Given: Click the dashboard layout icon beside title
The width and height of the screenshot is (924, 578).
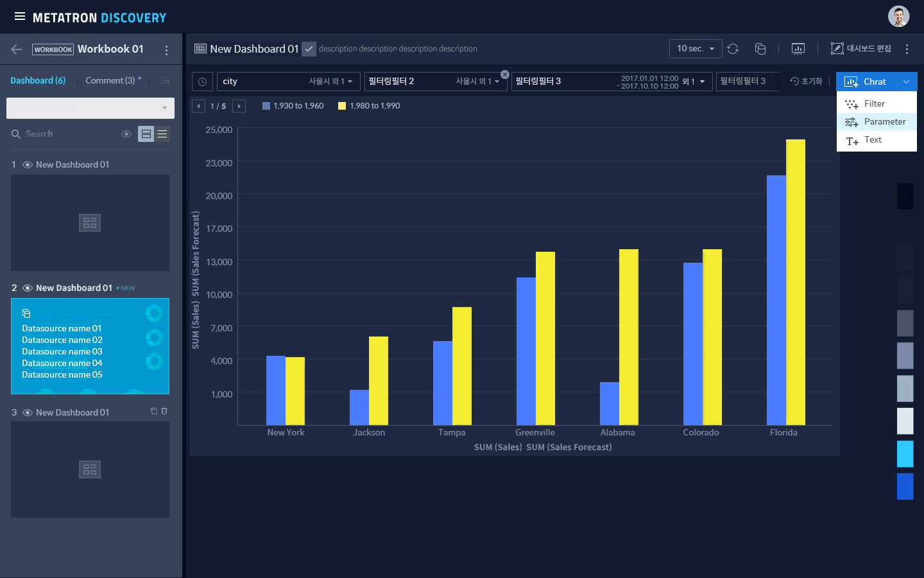Looking at the screenshot, I should click(200, 49).
